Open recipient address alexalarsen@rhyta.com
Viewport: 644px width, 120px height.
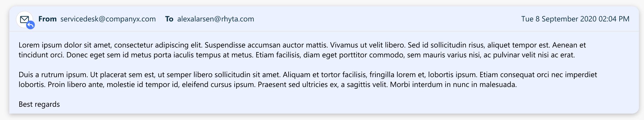pyautogui.click(x=216, y=19)
